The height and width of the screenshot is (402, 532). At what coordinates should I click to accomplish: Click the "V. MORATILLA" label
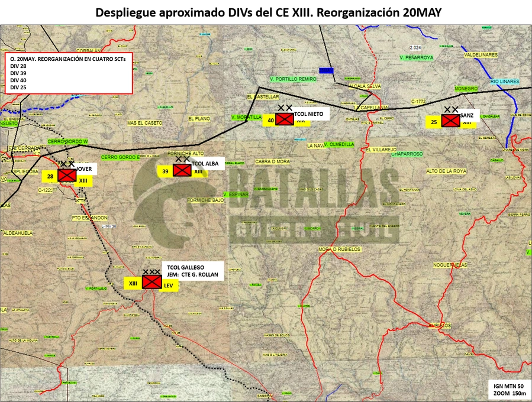point(246,117)
